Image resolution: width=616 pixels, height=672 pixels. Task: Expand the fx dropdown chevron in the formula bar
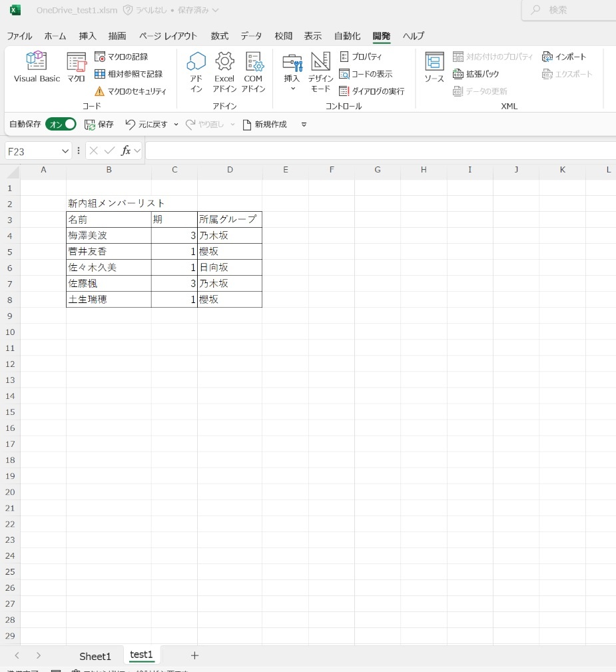[x=137, y=151]
